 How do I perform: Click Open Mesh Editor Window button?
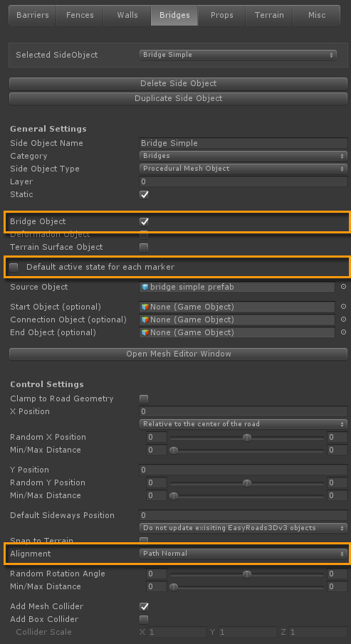[x=179, y=354]
